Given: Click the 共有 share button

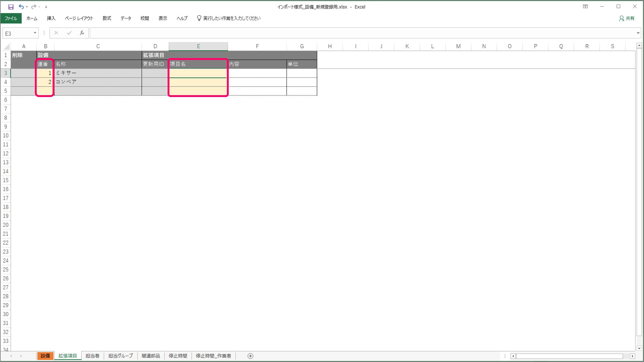Looking at the screenshot, I should 627,18.
